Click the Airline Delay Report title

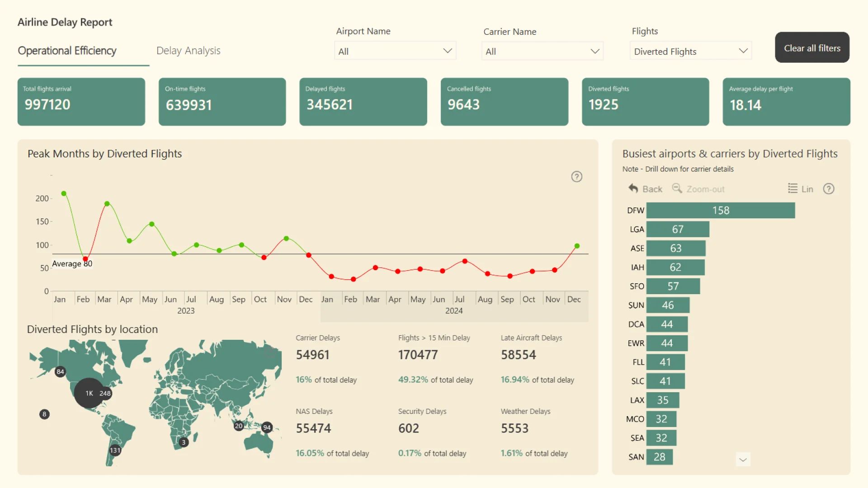65,22
